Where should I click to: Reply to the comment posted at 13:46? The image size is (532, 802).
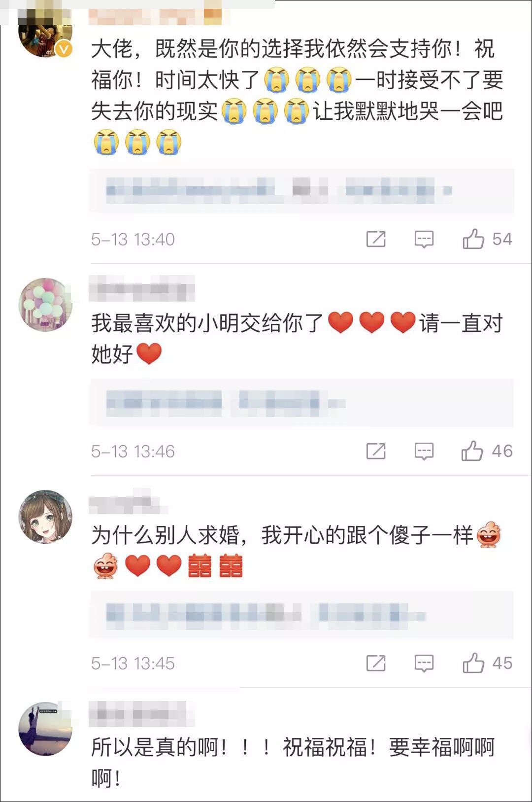click(x=424, y=452)
